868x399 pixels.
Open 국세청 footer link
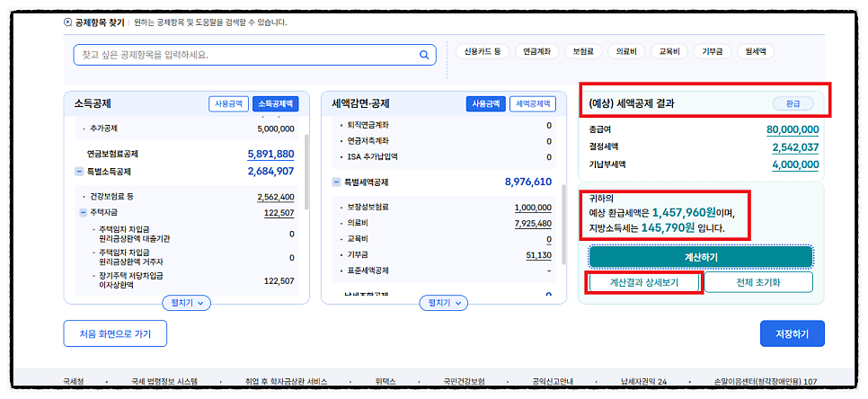[74, 382]
